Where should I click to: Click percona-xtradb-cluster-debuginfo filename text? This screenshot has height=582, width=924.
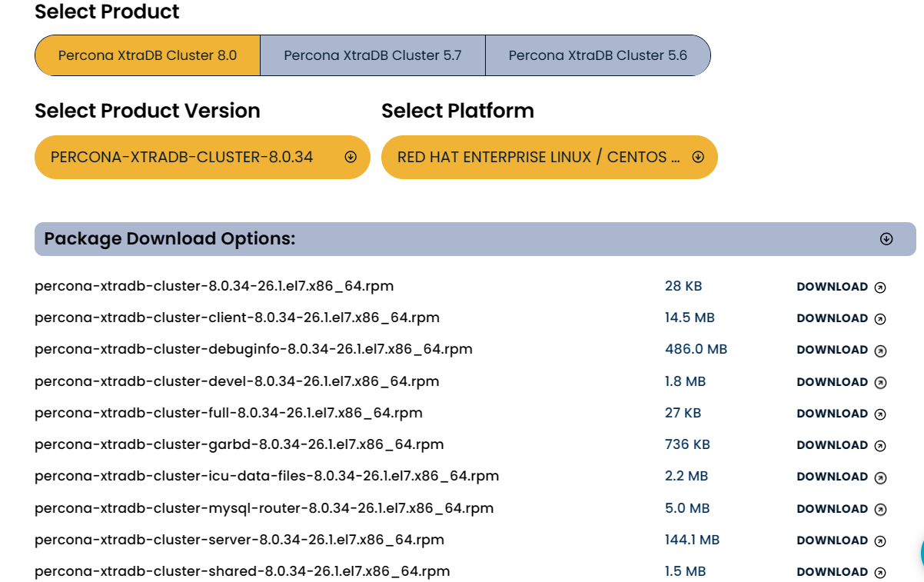[254, 349]
